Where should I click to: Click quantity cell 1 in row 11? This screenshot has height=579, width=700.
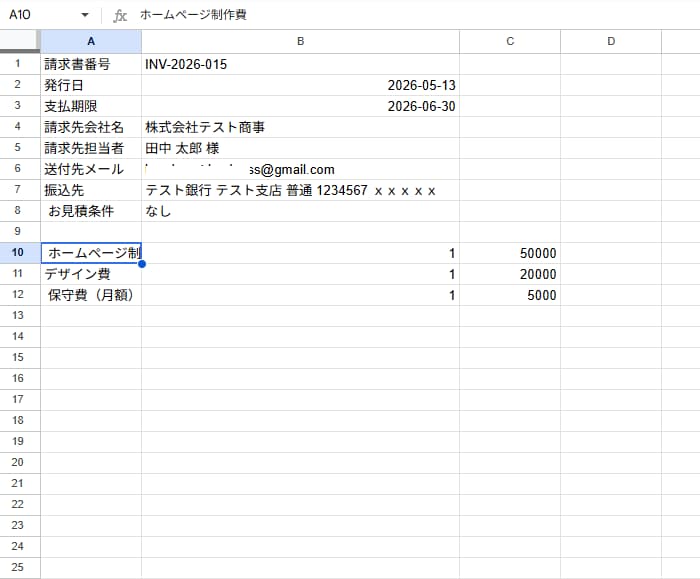click(x=300, y=274)
